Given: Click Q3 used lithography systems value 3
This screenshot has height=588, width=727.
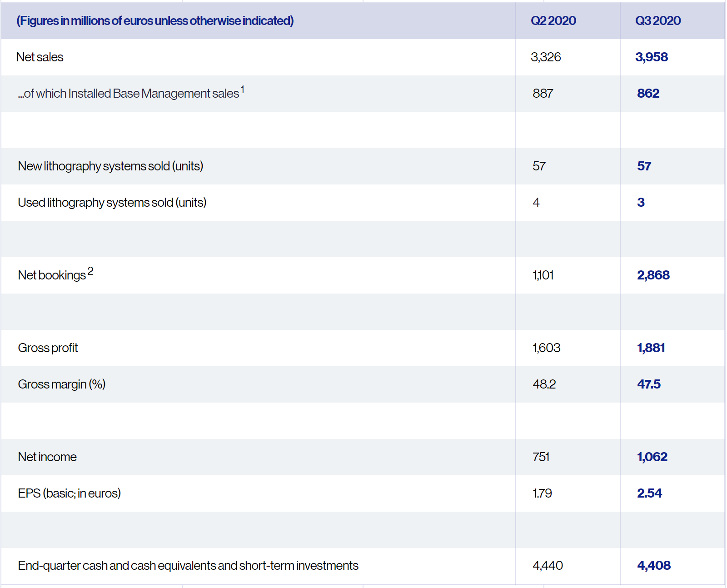Looking at the screenshot, I should pos(641,203).
